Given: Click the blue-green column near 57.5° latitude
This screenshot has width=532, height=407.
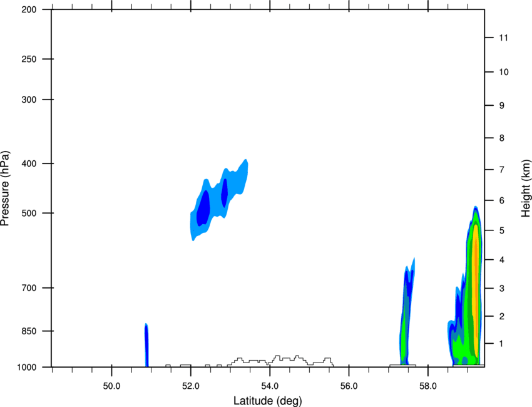Looking at the screenshot, I should tap(407, 311).
